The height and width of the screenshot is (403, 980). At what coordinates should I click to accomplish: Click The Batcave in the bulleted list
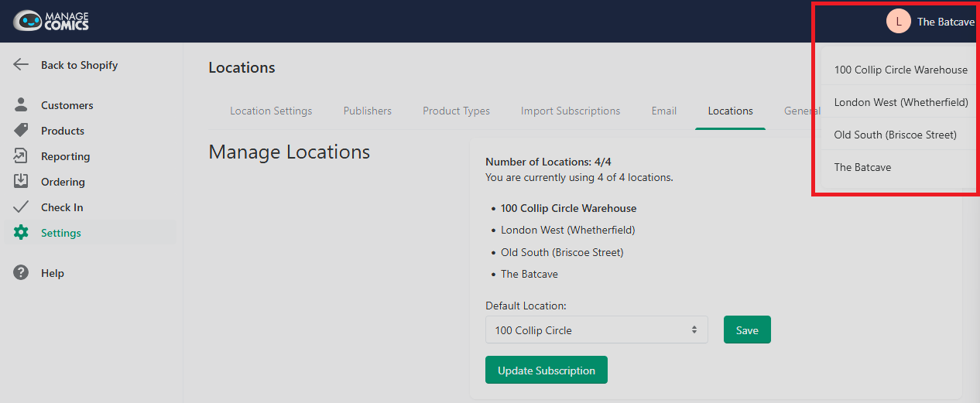pyautogui.click(x=529, y=274)
